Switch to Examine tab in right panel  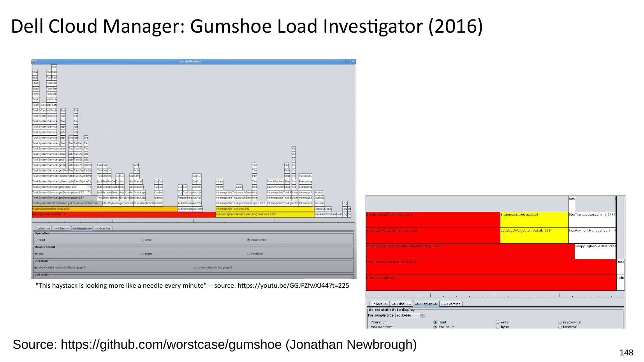pos(451,304)
